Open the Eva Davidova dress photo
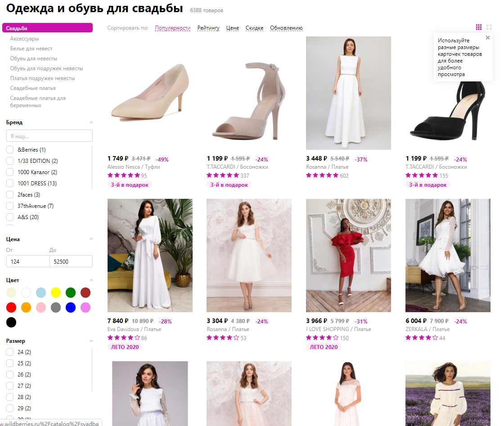The width and height of the screenshot is (504, 426). [x=150, y=256]
